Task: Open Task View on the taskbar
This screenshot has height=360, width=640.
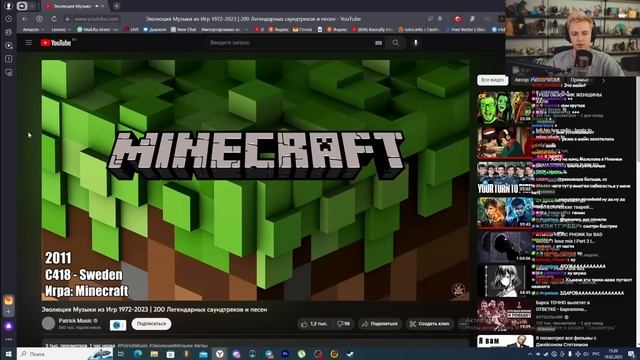Action: [x=121, y=354]
